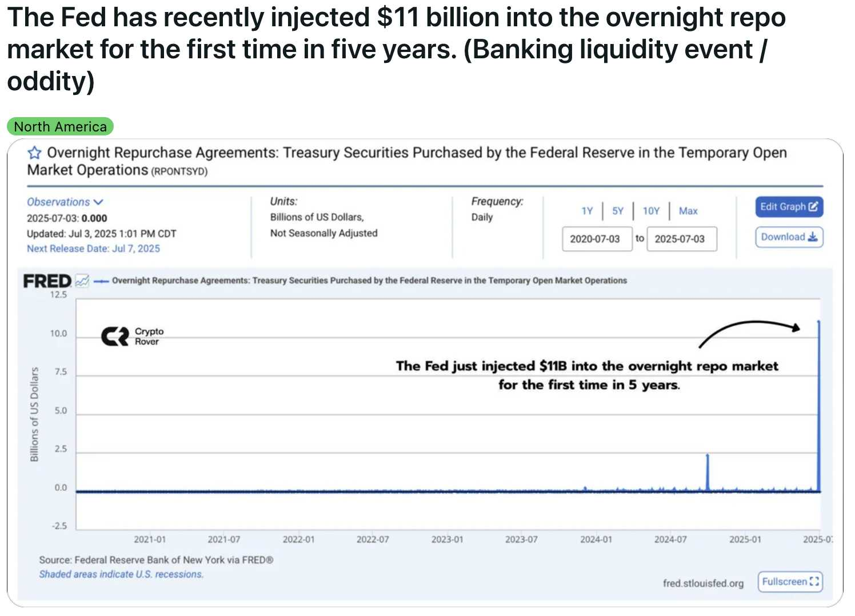
Task: Click the FRED chart line icon
Action: pos(82,281)
